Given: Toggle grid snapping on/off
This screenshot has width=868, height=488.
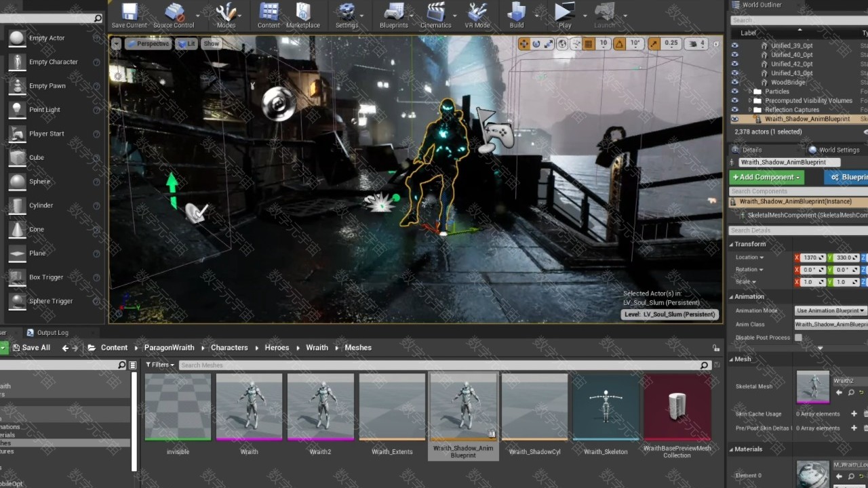Looking at the screenshot, I should pyautogui.click(x=589, y=43).
